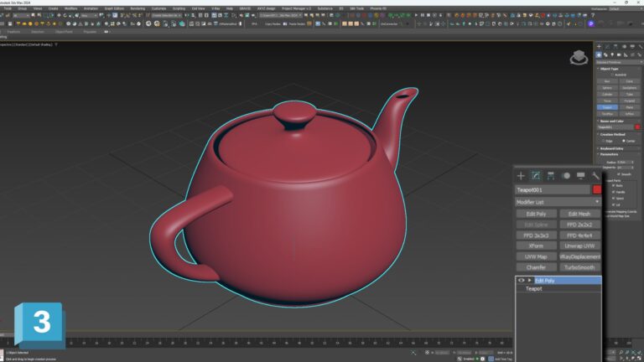Image resolution: width=644 pixels, height=362 pixels.
Task: Open the Hierarchy tab icon in overlay panel
Action: pyautogui.click(x=551, y=176)
